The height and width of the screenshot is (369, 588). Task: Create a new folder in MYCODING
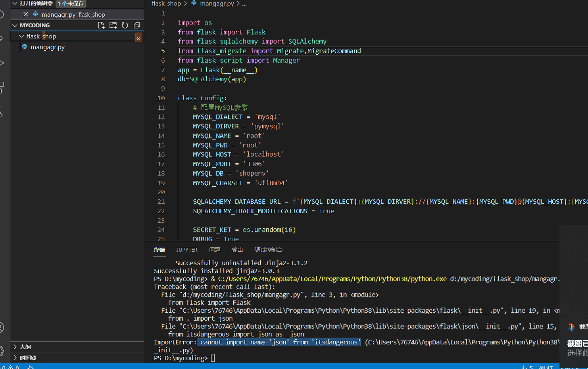[x=113, y=25]
